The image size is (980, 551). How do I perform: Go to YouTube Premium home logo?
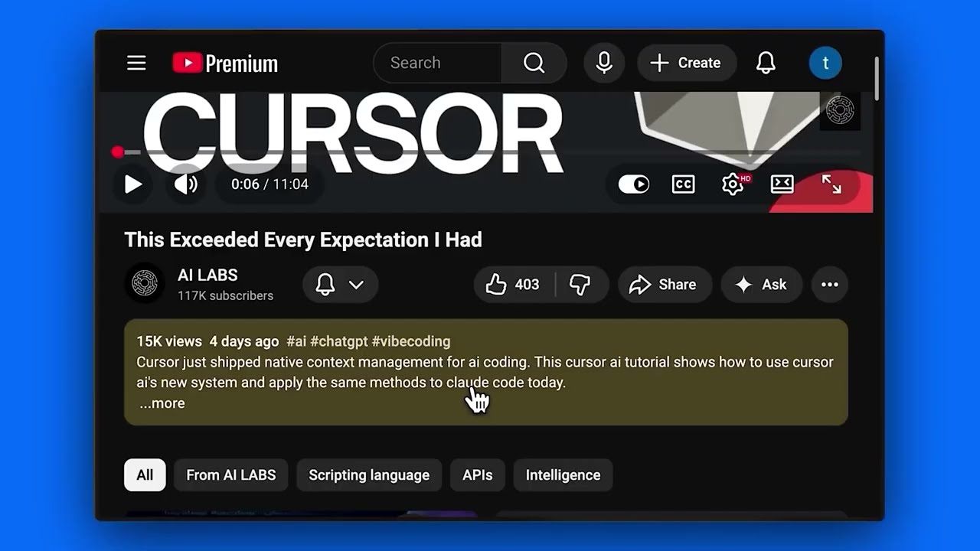(x=225, y=63)
